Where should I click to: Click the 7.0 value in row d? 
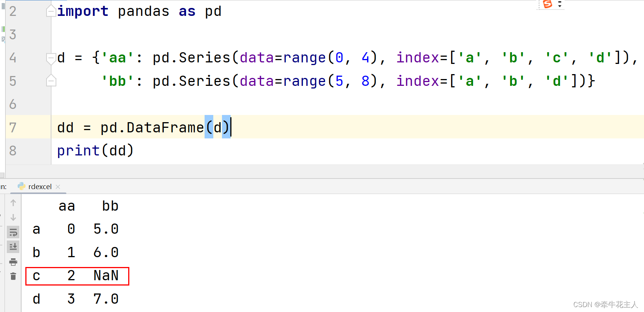[106, 299]
